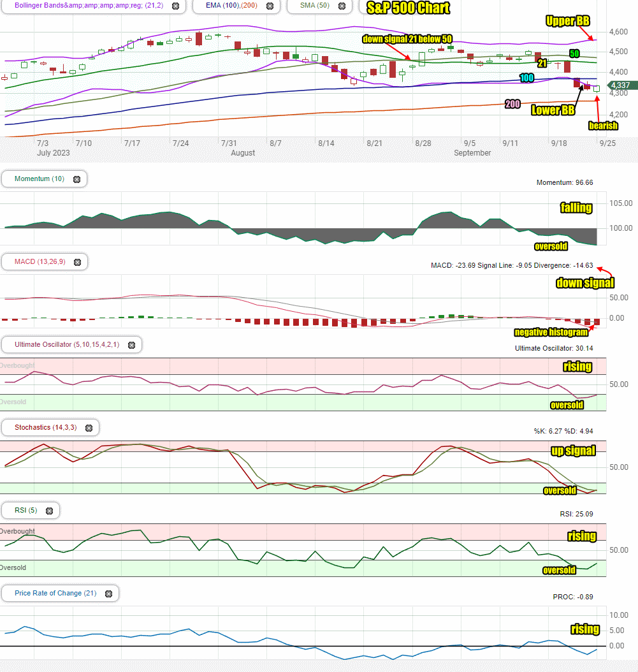Viewport: 638px width, 672px height.
Task: Click the Oversold label in RSI panel
Action: point(13,568)
